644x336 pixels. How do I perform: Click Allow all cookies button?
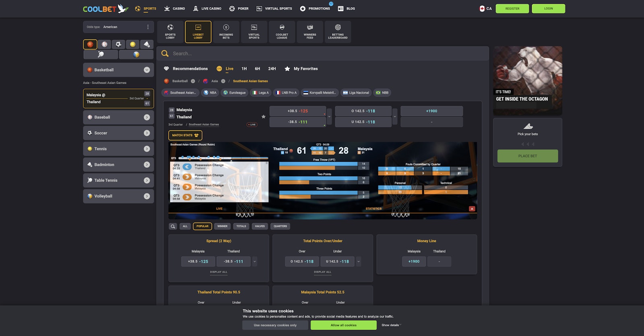click(x=343, y=325)
